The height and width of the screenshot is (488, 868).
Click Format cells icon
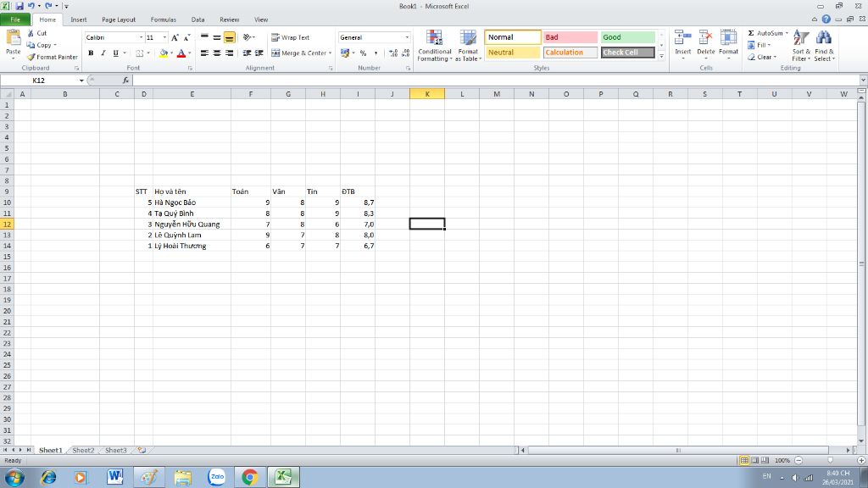[728, 39]
